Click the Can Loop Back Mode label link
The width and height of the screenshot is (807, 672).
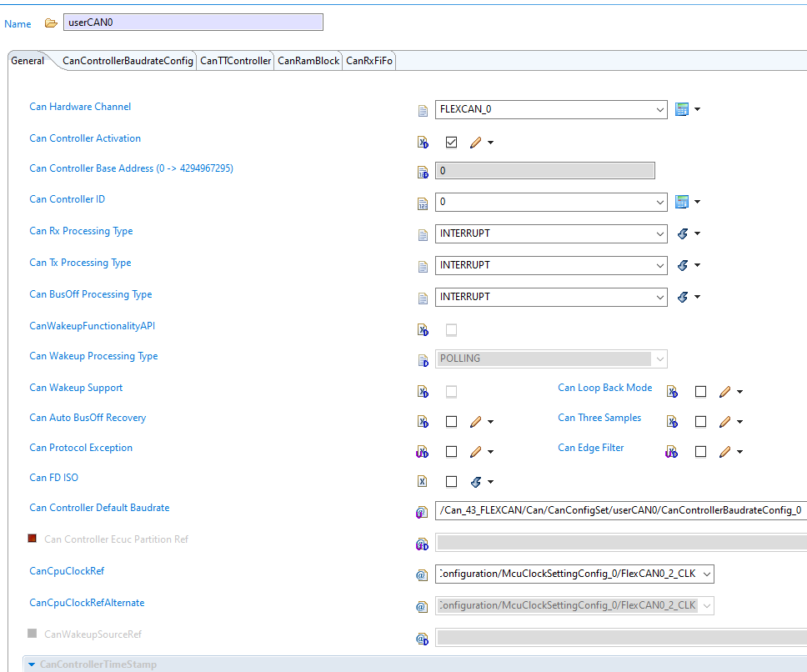[x=604, y=388]
